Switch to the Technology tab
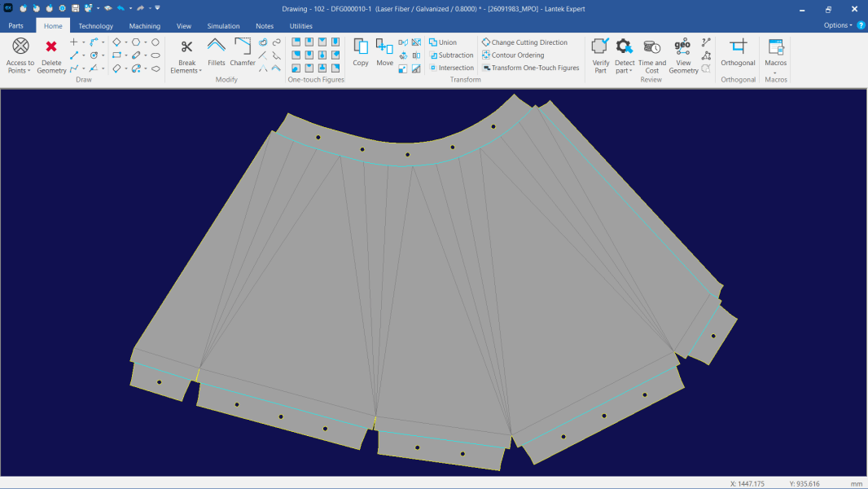The height and width of the screenshot is (489, 868). coord(95,26)
